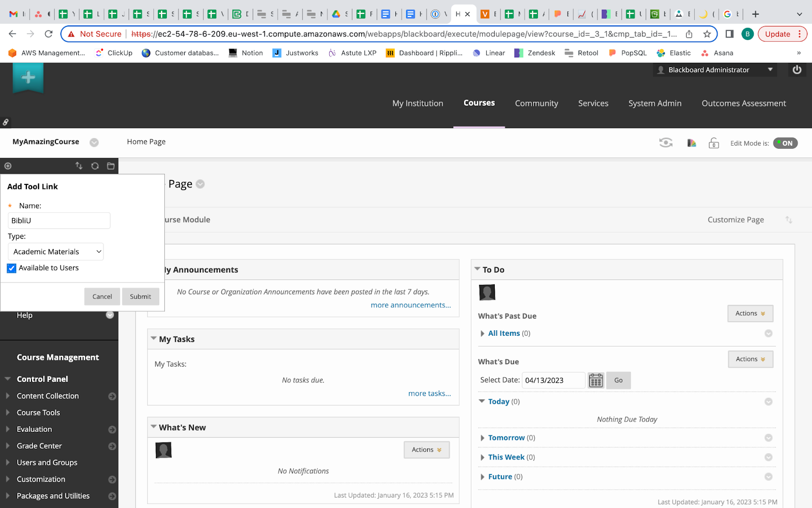The image size is (812, 508).
Task: Click the logout power icon
Action: 797,70
